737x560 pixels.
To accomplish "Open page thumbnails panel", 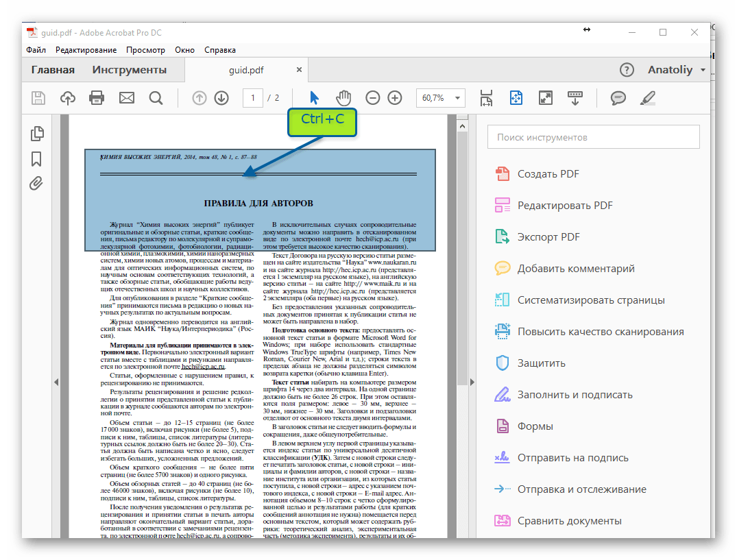I will tap(36, 134).
